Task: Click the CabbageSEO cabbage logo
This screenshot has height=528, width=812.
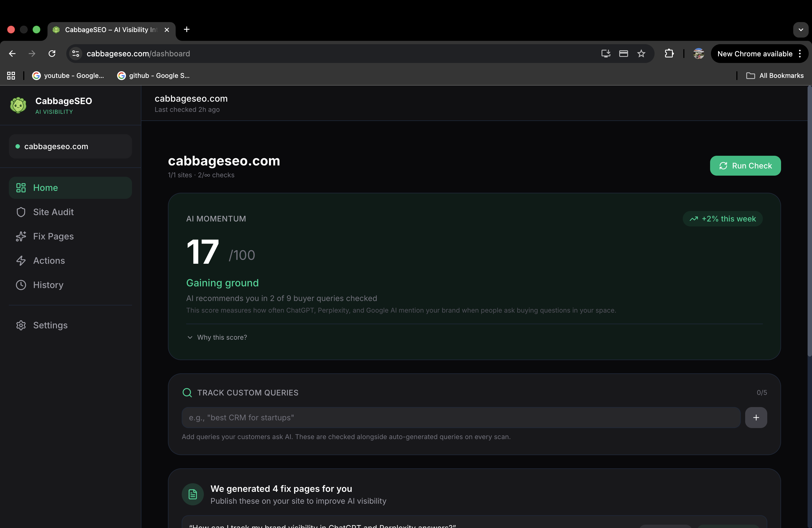Action: click(18, 105)
